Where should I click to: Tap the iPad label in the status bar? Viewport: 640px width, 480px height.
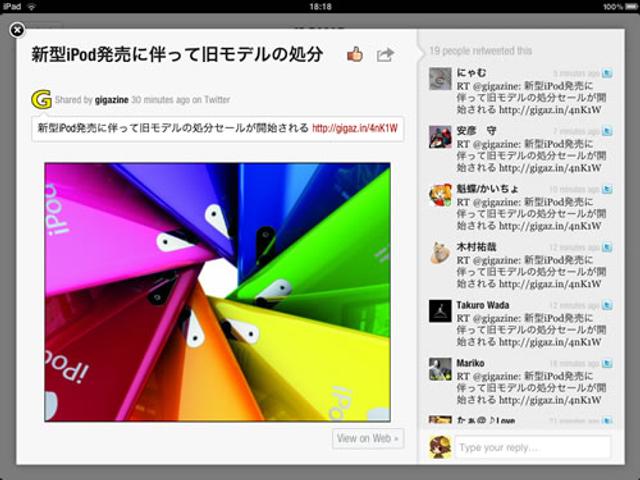coord(12,6)
